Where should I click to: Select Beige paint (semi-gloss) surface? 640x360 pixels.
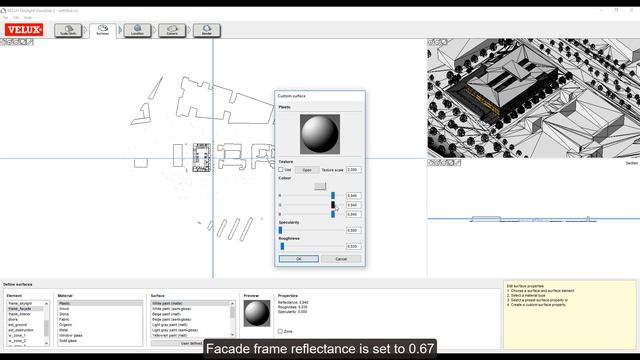pyautogui.click(x=190, y=320)
